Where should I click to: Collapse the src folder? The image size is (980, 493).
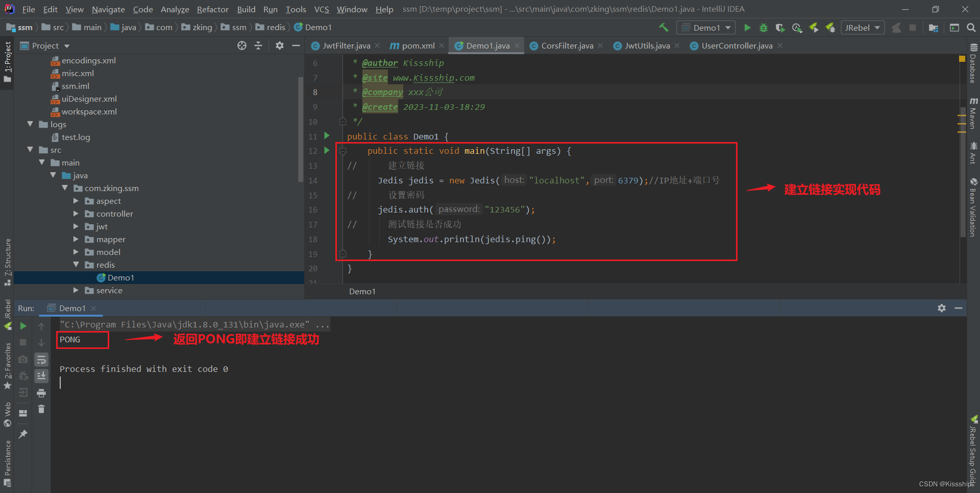pyautogui.click(x=30, y=150)
